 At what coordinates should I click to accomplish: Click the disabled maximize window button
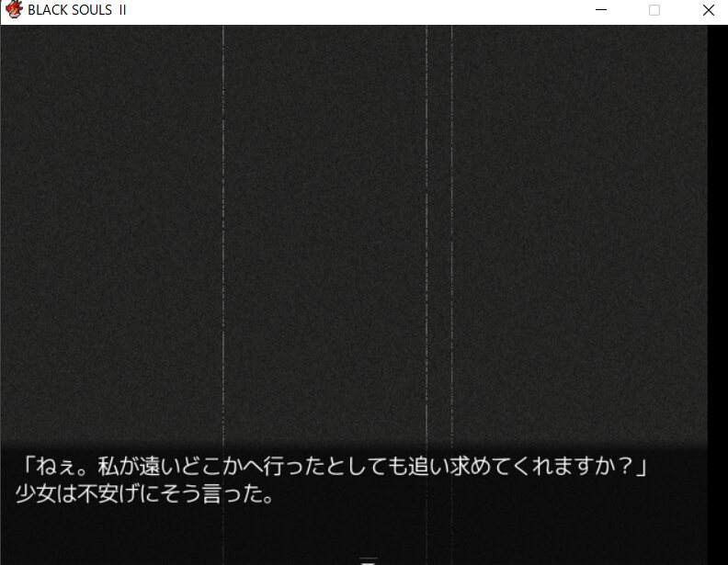pyautogui.click(x=654, y=10)
